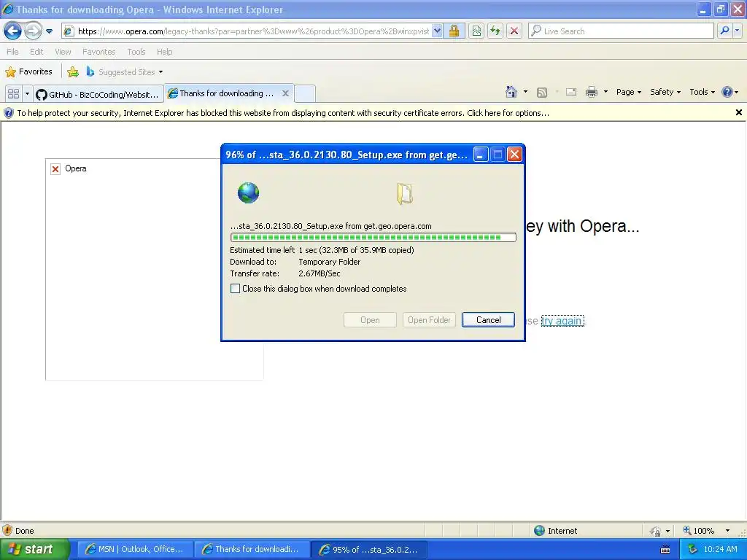
Task: Click the Home icon in command bar
Action: coord(511,92)
